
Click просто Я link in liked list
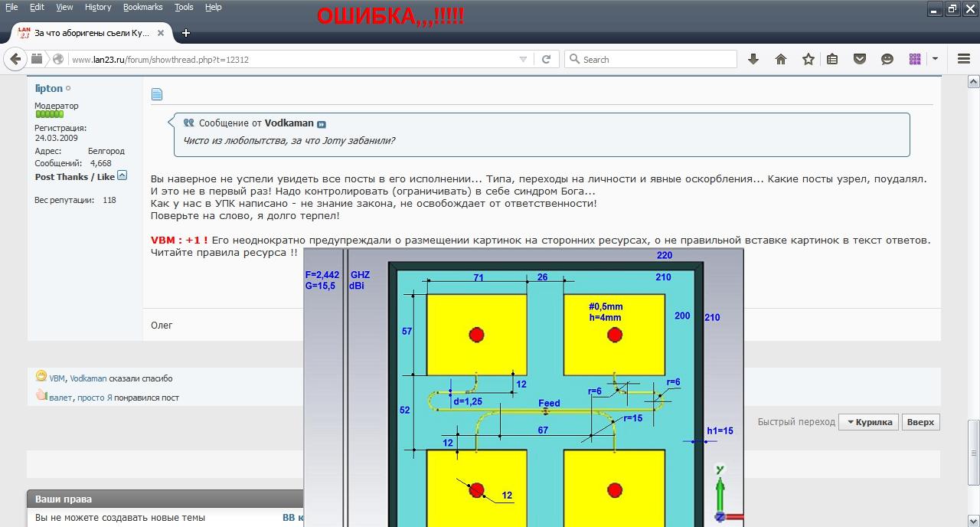(x=95, y=398)
